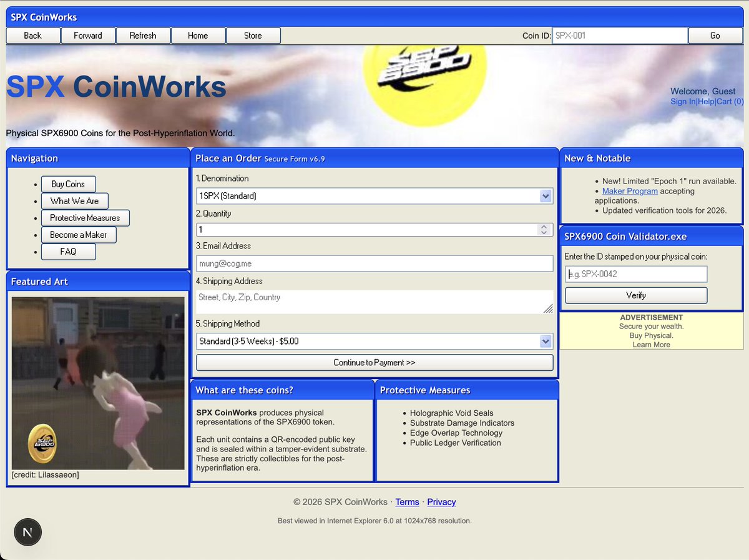Click the "Holographic Void Seals" list item

click(x=451, y=413)
